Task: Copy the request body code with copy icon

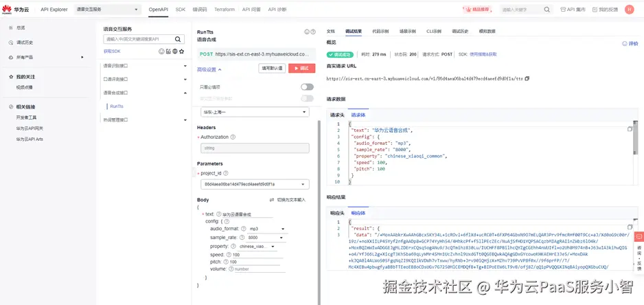Action: pos(630,129)
